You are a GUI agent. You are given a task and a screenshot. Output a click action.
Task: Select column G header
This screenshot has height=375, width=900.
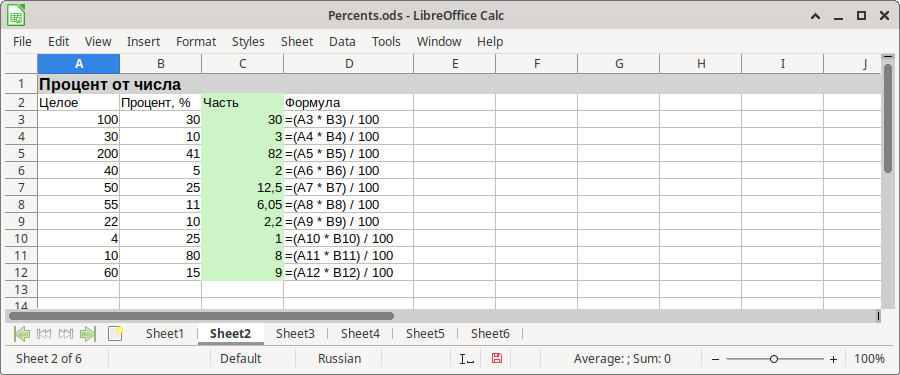[619, 64]
